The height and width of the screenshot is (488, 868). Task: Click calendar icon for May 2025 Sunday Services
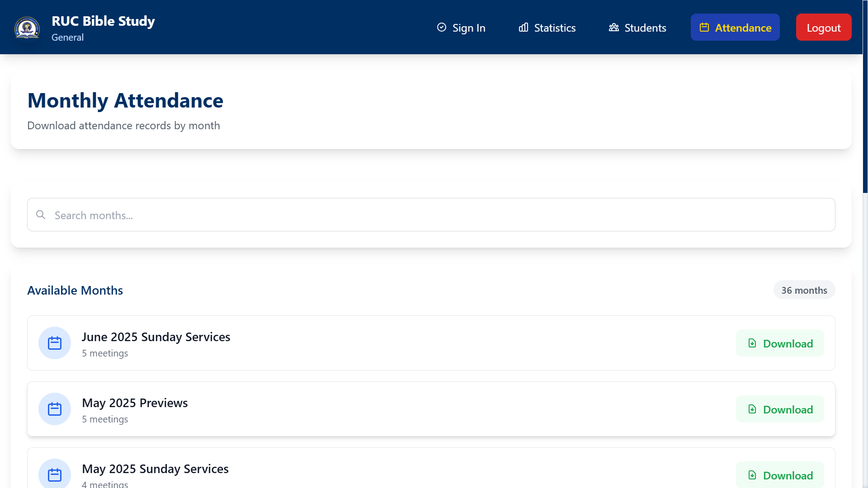pyautogui.click(x=55, y=474)
